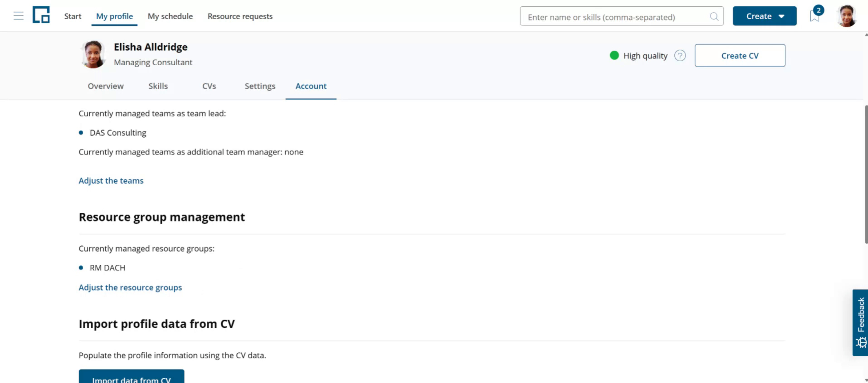Switch to the Skills tab

pyautogui.click(x=158, y=86)
